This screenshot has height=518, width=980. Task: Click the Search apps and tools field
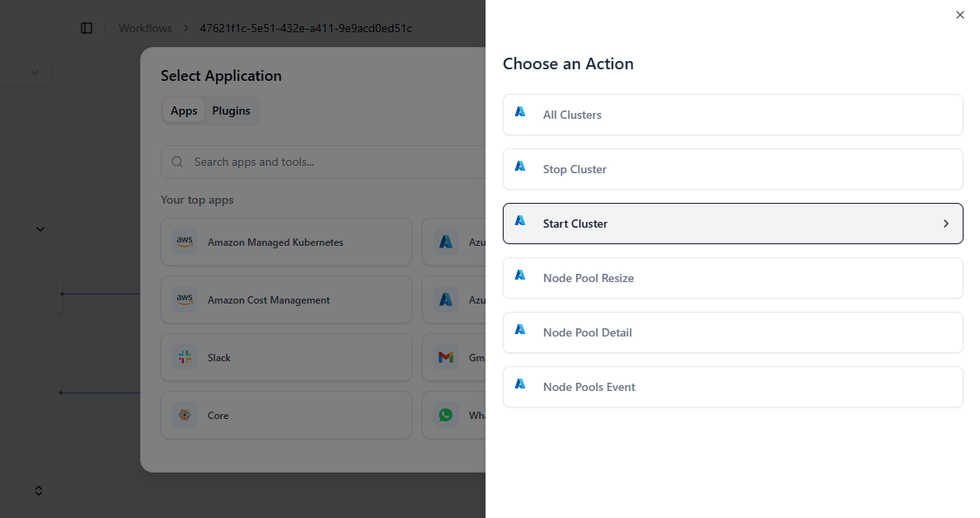pyautogui.click(x=330, y=162)
